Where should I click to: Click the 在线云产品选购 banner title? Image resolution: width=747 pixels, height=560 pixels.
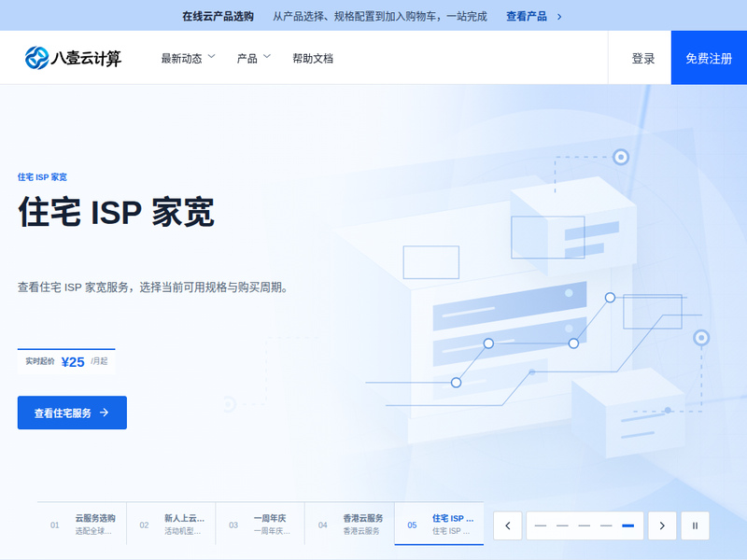[x=218, y=16]
